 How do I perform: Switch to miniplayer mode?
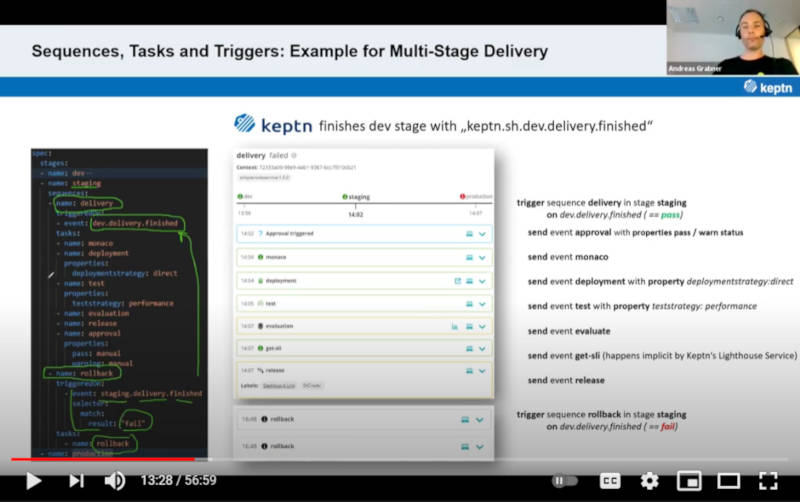pyautogui.click(x=689, y=481)
